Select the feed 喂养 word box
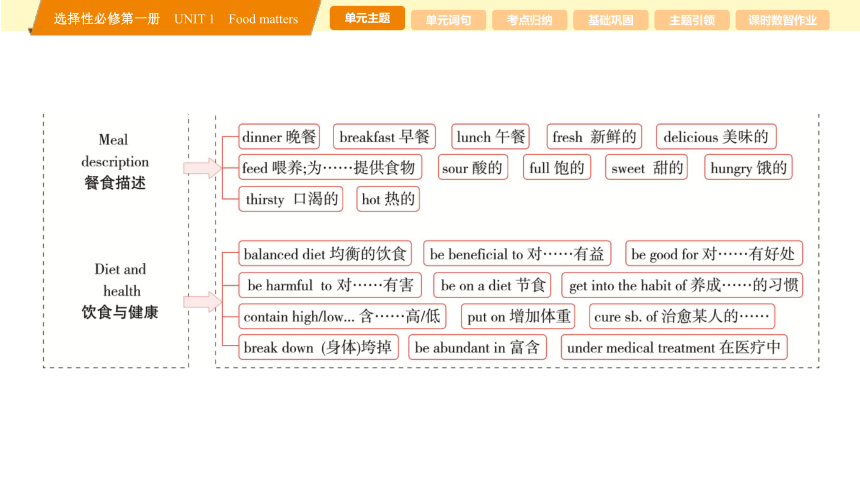Viewport: 860px width, 484px height. tap(330, 167)
